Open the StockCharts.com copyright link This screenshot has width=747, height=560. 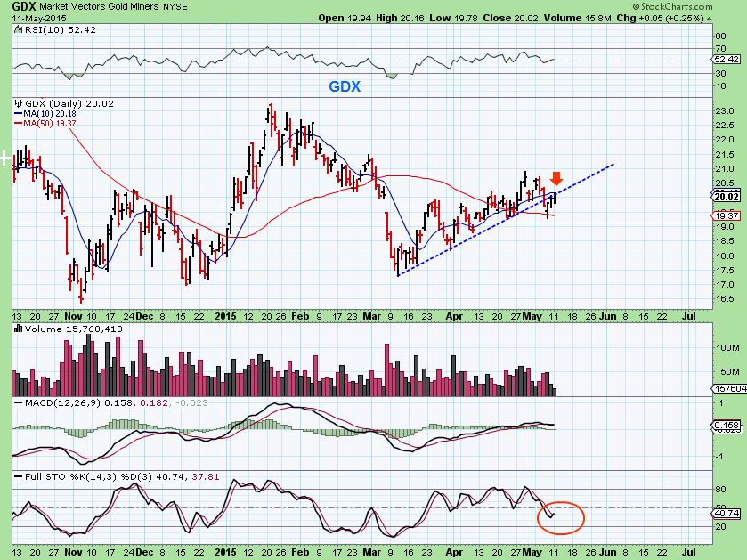[x=673, y=6]
